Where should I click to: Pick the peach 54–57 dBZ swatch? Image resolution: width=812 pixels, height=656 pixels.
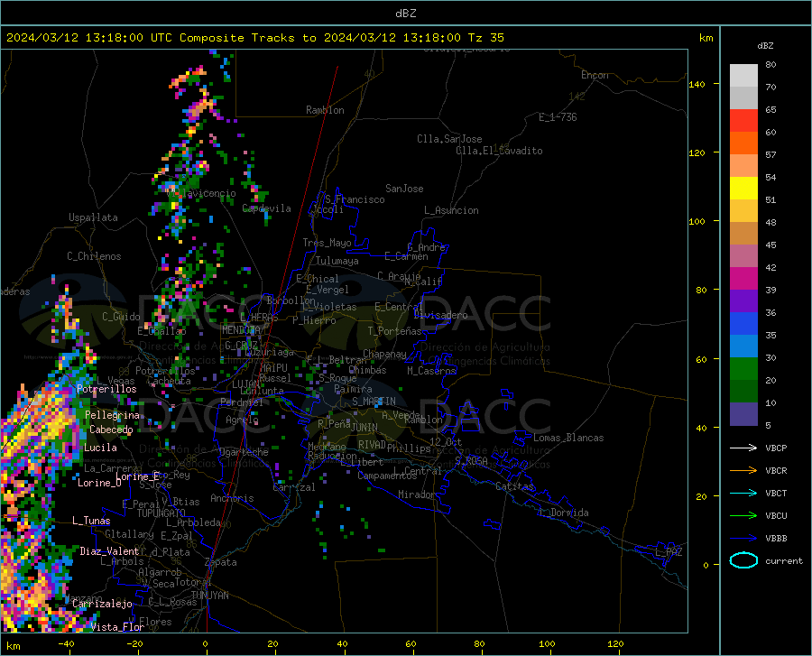(743, 166)
